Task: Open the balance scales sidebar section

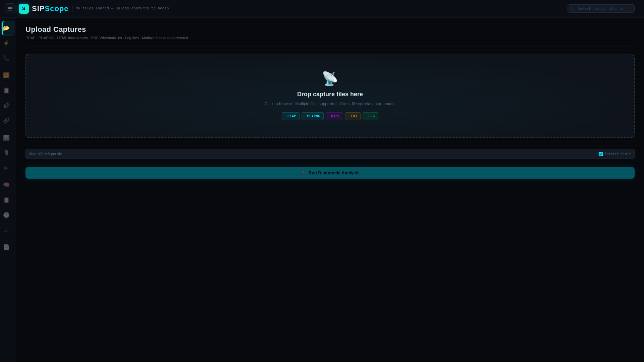Action: click(x=6, y=230)
